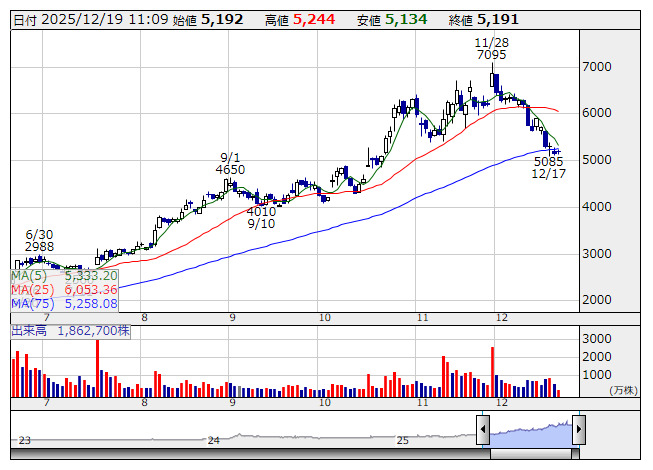This screenshot has width=653, height=470.
Task: Click the 6/30 label 2988
Action: (x=40, y=246)
